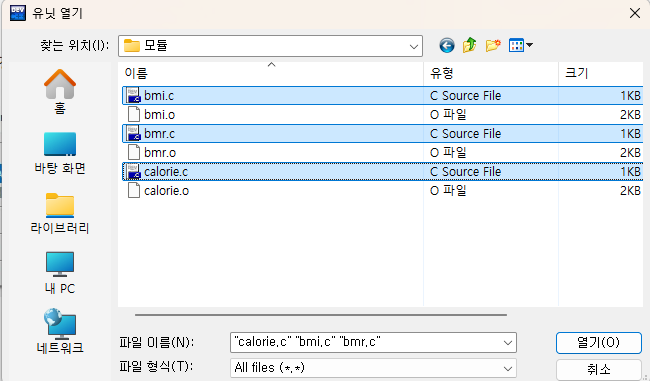Click 열기(O) button to open files
The image size is (650, 381).
point(599,342)
